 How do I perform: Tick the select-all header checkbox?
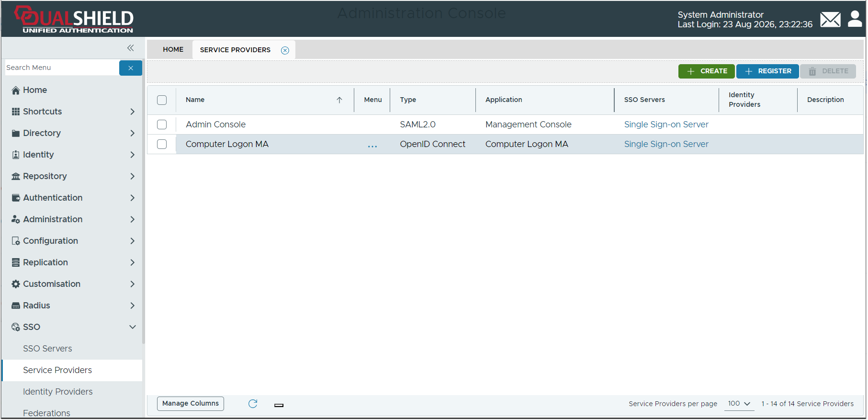(162, 100)
